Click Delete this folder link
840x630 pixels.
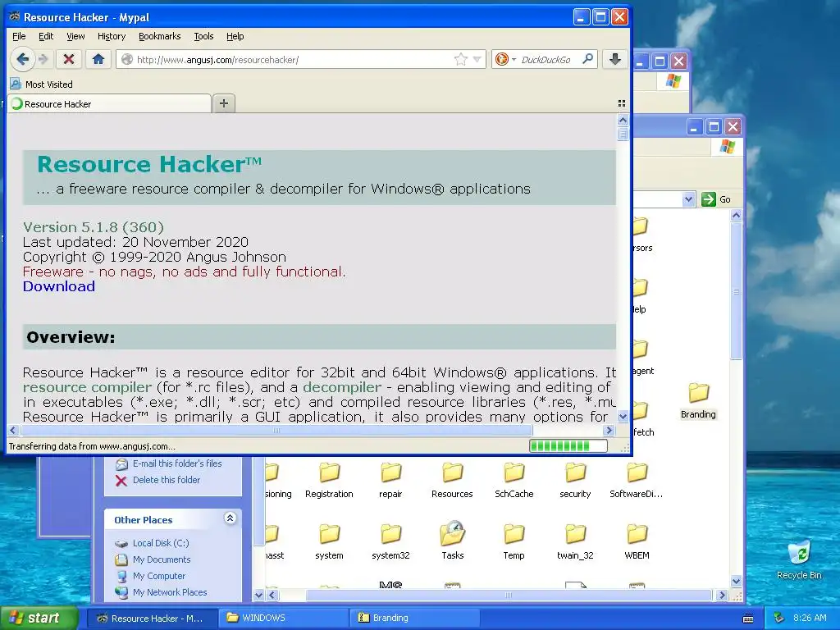(x=166, y=480)
